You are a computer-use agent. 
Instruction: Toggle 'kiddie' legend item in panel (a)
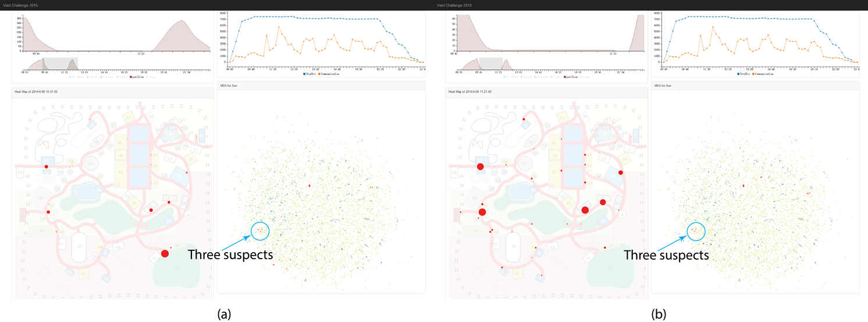coord(122,77)
